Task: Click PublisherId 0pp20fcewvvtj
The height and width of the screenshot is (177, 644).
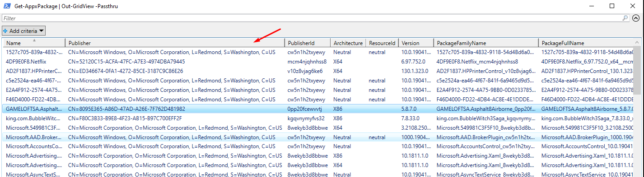Action: pos(304,109)
